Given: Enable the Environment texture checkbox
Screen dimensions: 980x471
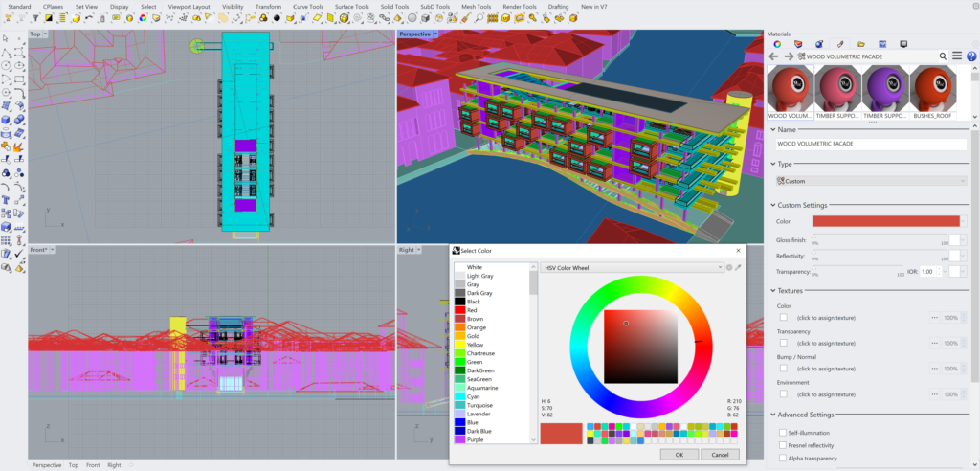Looking at the screenshot, I should (x=783, y=394).
